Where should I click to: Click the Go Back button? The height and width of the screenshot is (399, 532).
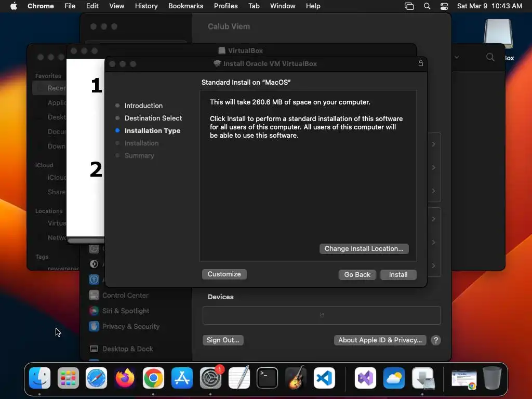click(x=357, y=274)
